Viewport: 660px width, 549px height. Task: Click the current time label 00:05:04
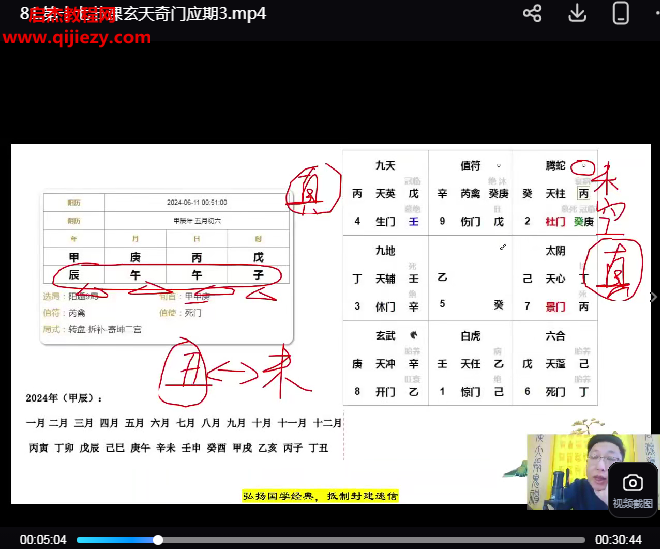pyautogui.click(x=42, y=540)
